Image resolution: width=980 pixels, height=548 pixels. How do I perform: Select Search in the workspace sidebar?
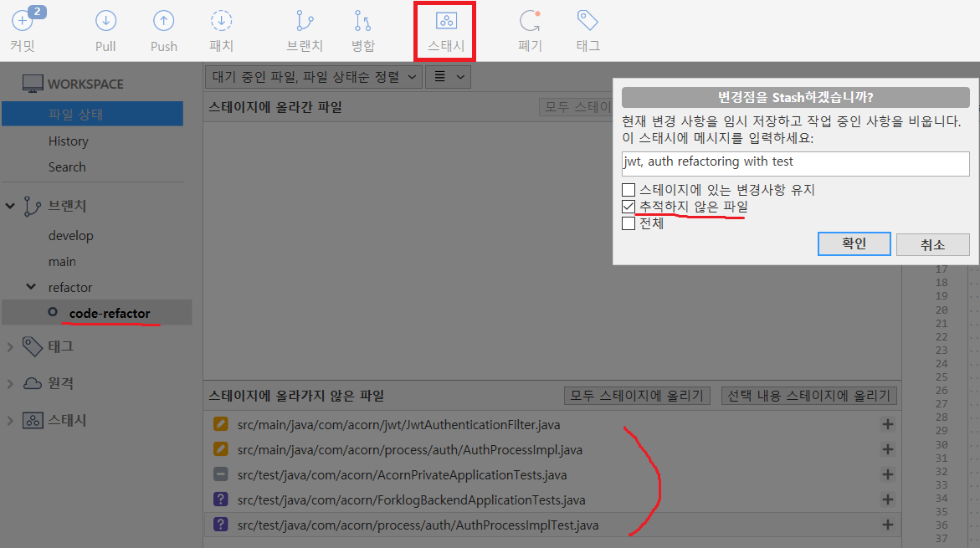point(67,166)
